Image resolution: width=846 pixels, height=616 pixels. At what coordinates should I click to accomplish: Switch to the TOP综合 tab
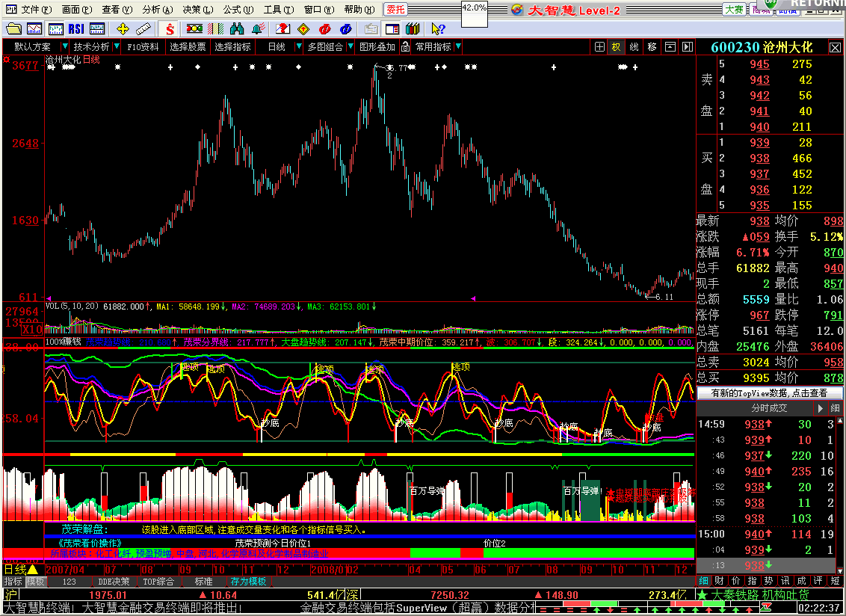click(158, 582)
